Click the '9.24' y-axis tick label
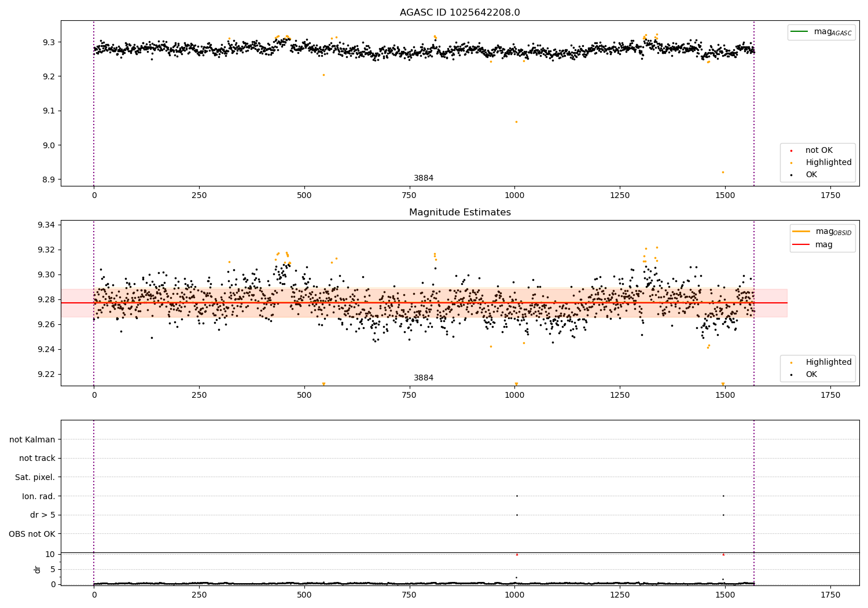The image size is (868, 608). [x=47, y=349]
